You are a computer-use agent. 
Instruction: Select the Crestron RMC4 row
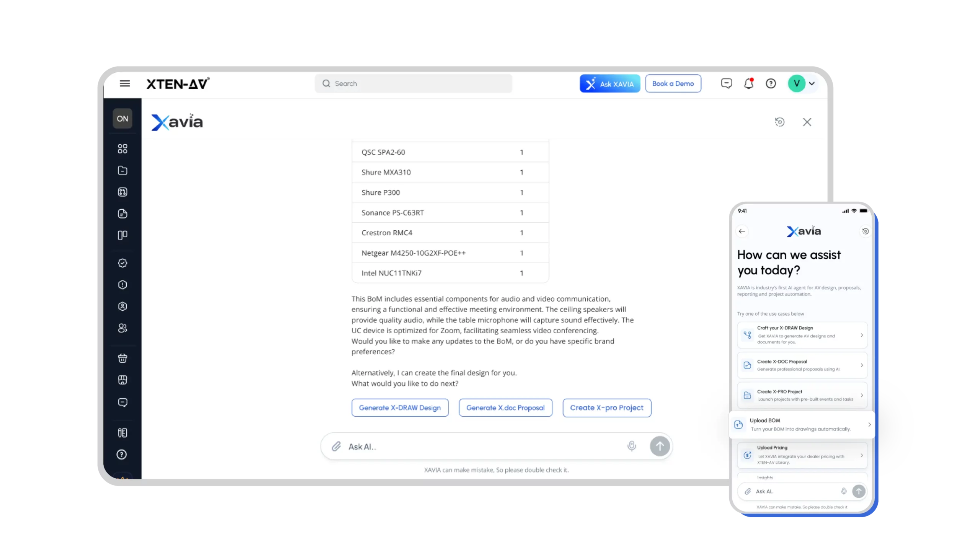point(450,233)
